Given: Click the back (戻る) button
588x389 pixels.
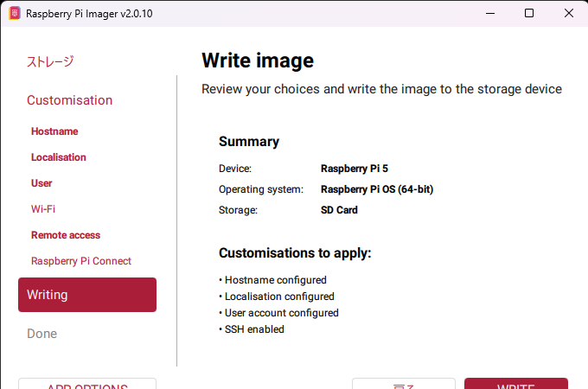Looking at the screenshot, I should (x=404, y=384).
